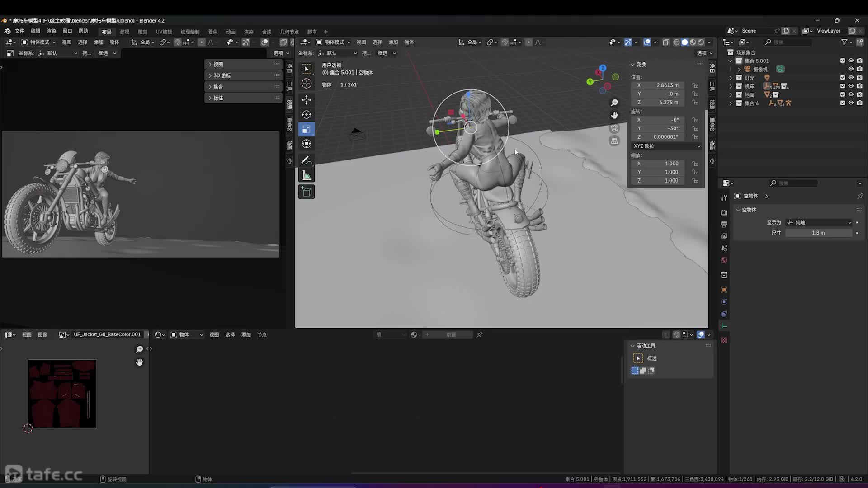Viewport: 868px width, 488px height.
Task: Activate the 3D cursor tool
Action: pyautogui.click(x=307, y=84)
